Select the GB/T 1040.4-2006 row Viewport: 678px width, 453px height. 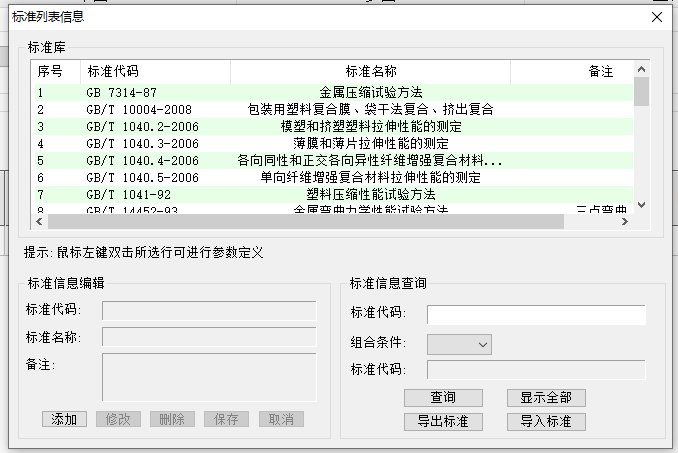(330, 161)
